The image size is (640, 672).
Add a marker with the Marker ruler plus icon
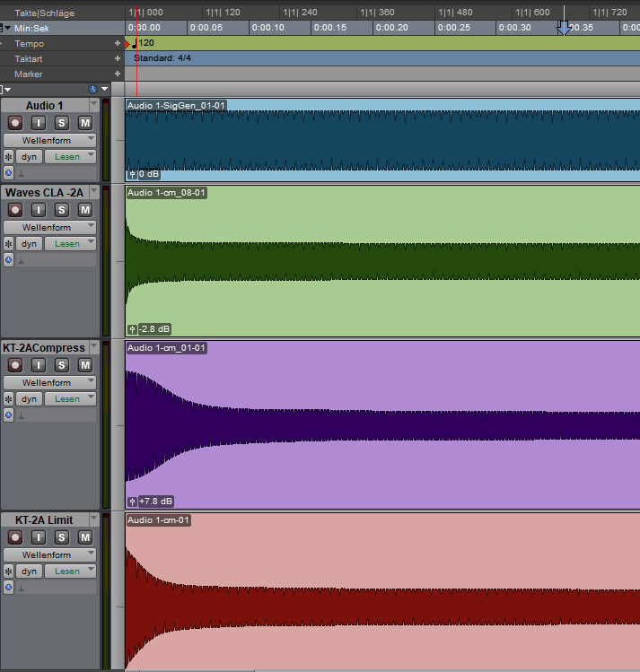(x=117, y=74)
